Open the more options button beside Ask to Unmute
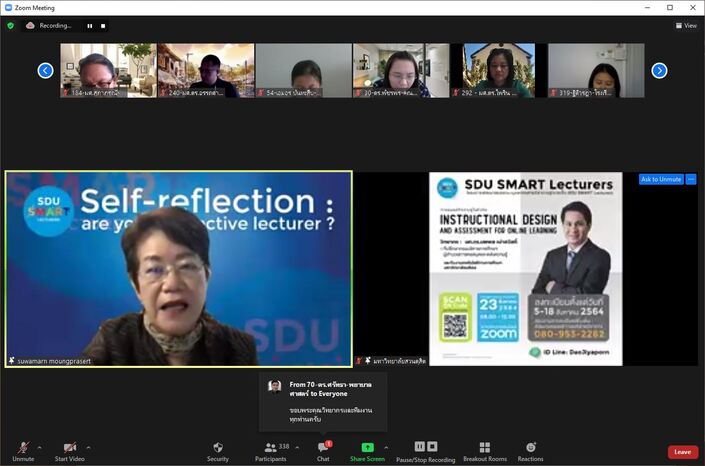Image resolution: width=705 pixels, height=466 pixels. (x=691, y=179)
